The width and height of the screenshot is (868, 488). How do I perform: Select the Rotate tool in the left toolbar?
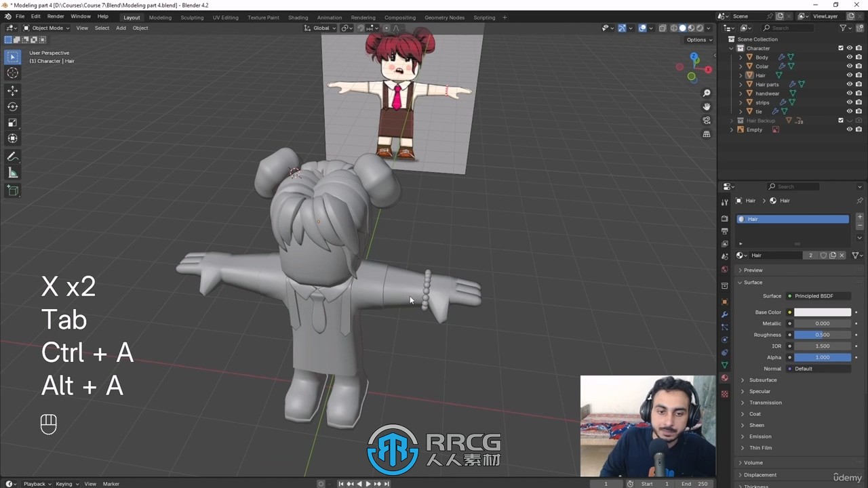(x=12, y=106)
